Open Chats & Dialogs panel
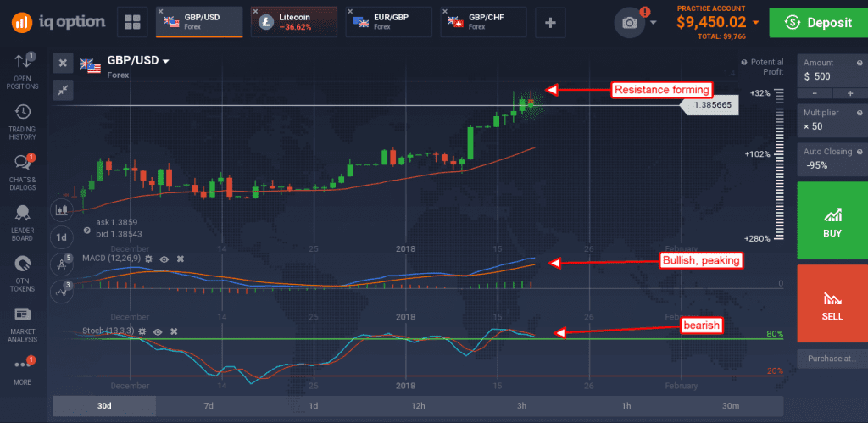This screenshot has height=423, width=868. pos(22,171)
